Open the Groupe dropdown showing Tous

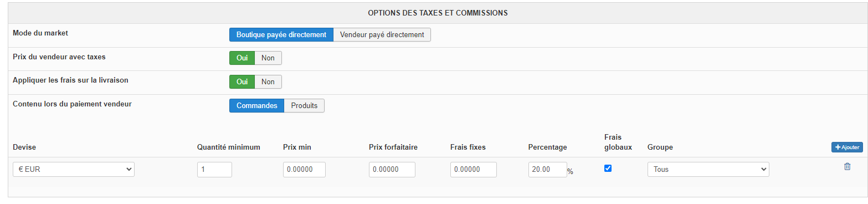coord(708,170)
